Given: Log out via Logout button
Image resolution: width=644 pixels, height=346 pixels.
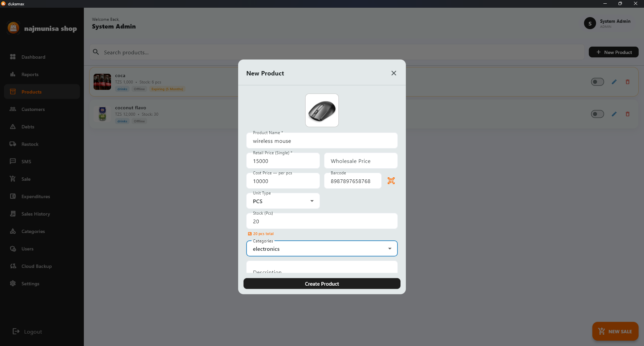Looking at the screenshot, I should (28, 332).
